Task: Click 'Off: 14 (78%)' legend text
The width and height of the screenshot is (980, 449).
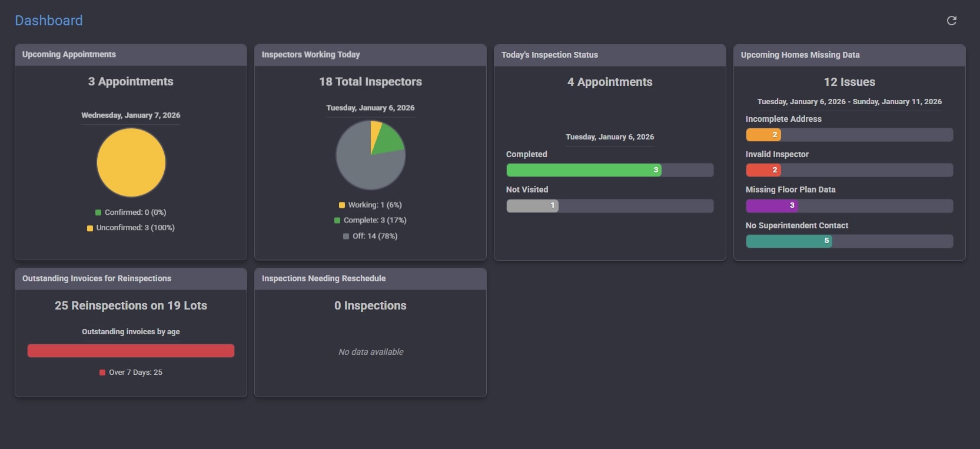Action: pos(375,236)
